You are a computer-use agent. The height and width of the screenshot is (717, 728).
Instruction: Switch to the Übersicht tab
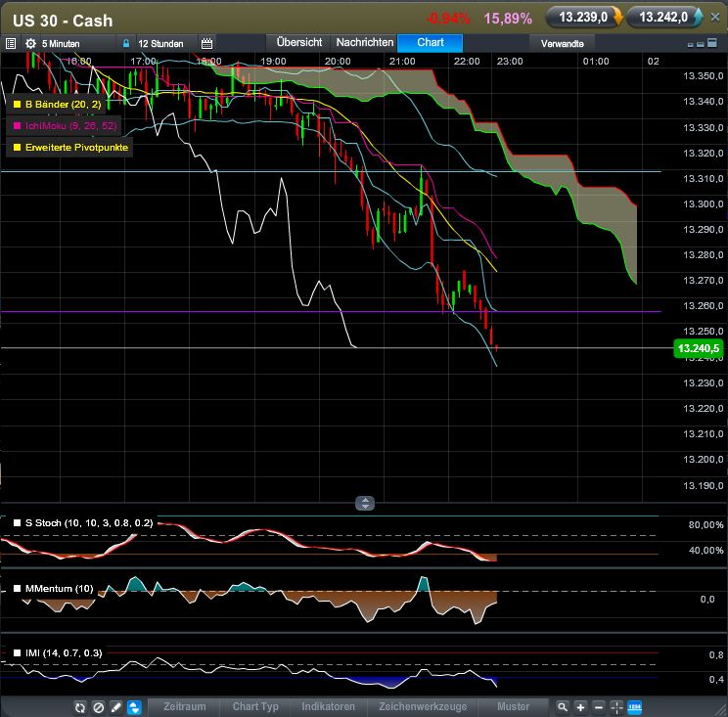pyautogui.click(x=299, y=42)
